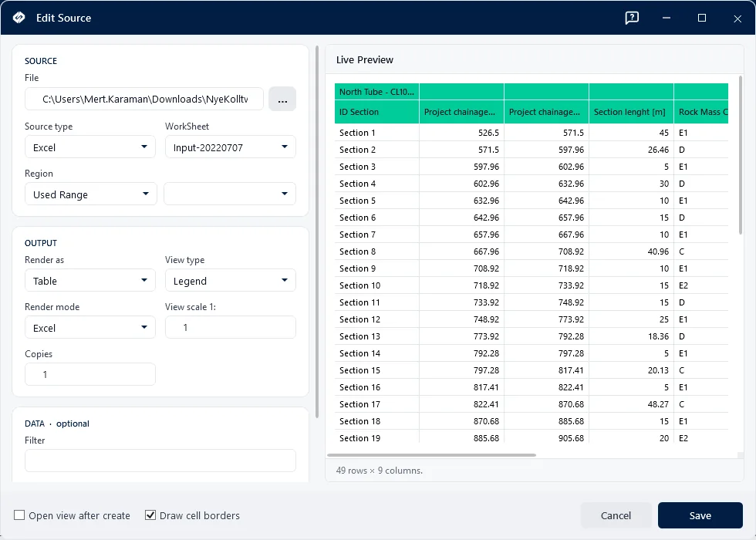This screenshot has height=540, width=756.
Task: Click the Live Preview vertical scrollbar
Action: 741,155
